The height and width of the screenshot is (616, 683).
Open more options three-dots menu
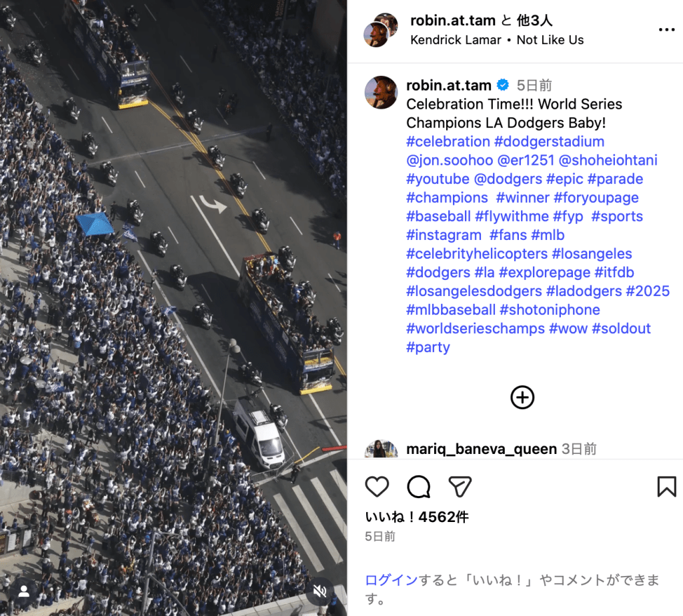[666, 29]
